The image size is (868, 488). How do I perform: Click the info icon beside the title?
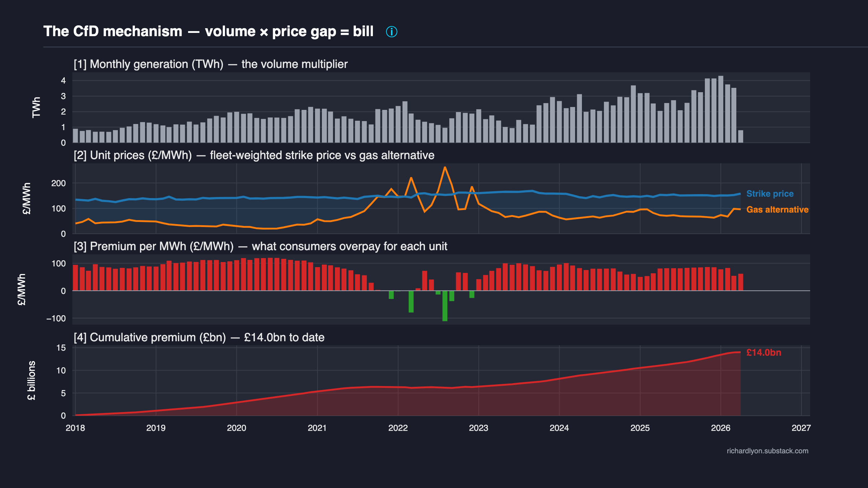391,32
